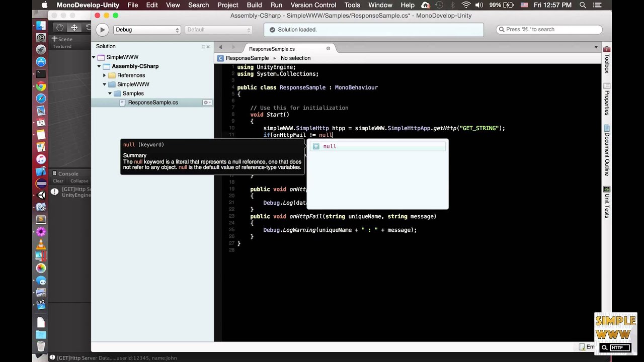
Task: Open Sublime Text from the dock
Action: (41, 219)
